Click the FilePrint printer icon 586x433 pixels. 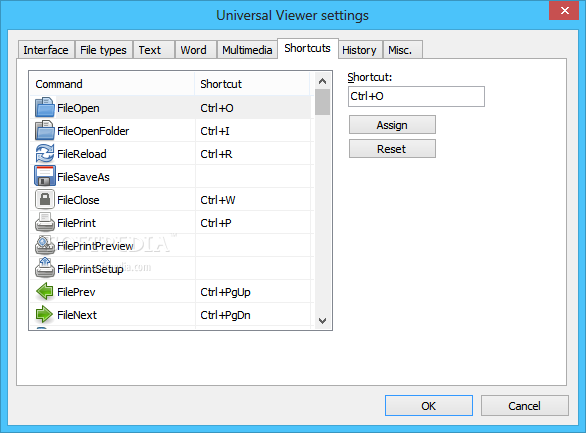click(45, 222)
